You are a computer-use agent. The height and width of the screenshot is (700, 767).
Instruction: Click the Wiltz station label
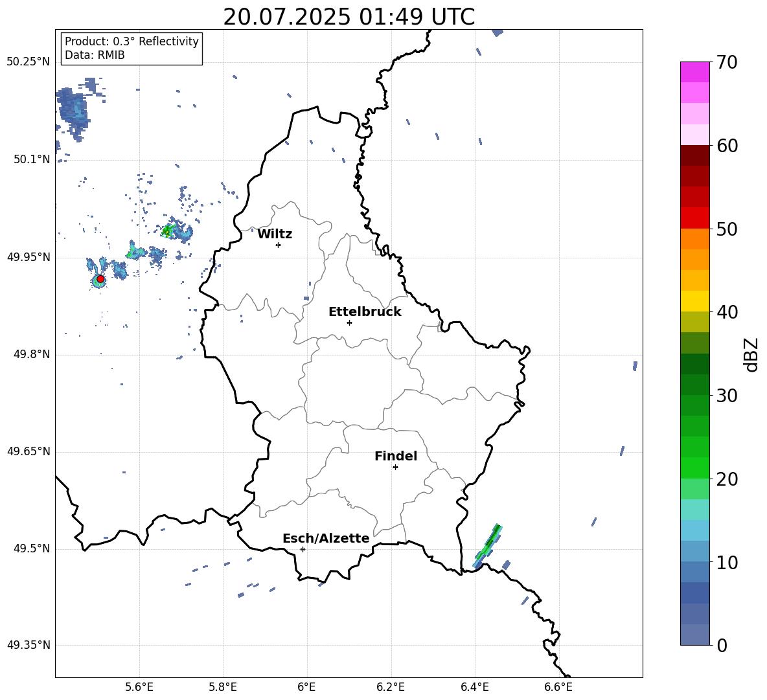[275, 234]
